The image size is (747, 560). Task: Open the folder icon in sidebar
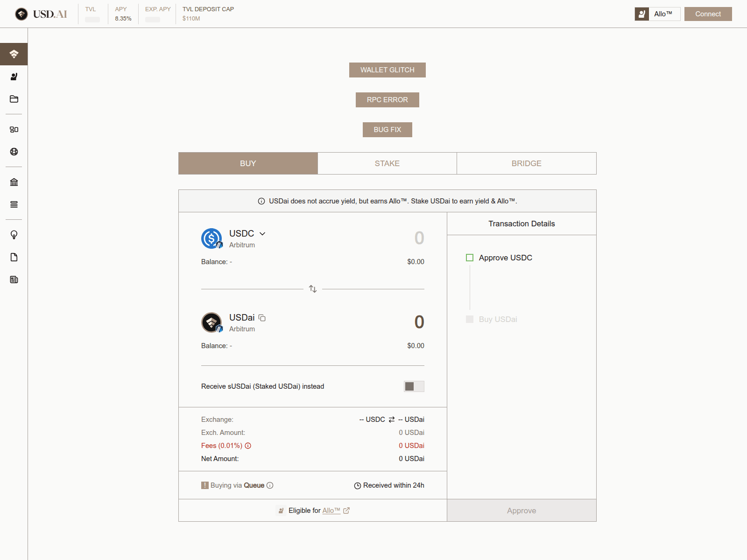tap(14, 99)
